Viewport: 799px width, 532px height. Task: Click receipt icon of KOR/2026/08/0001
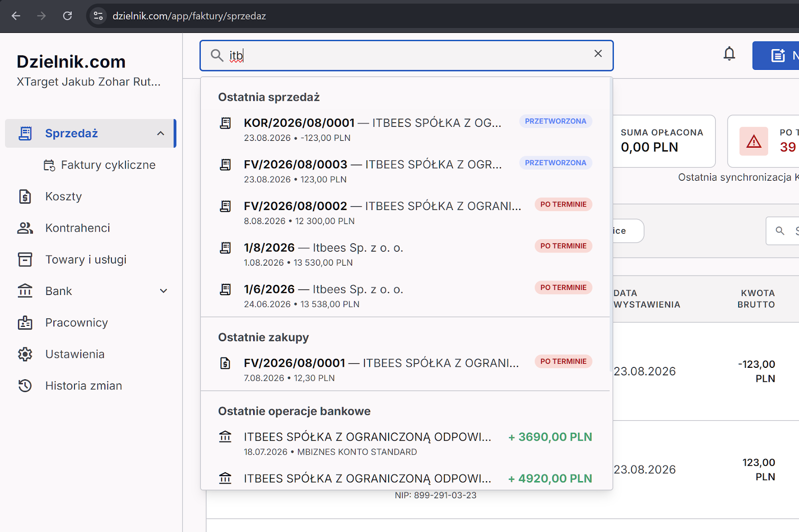coord(226,123)
